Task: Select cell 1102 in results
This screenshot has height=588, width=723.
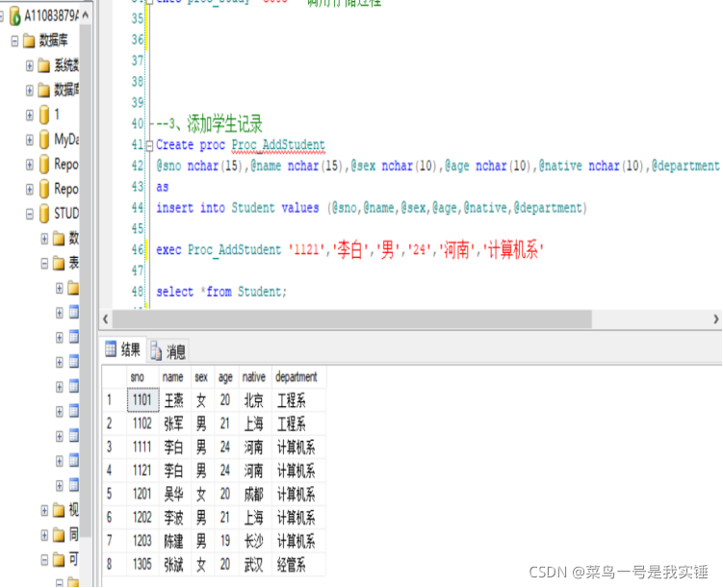Action: pos(142,423)
